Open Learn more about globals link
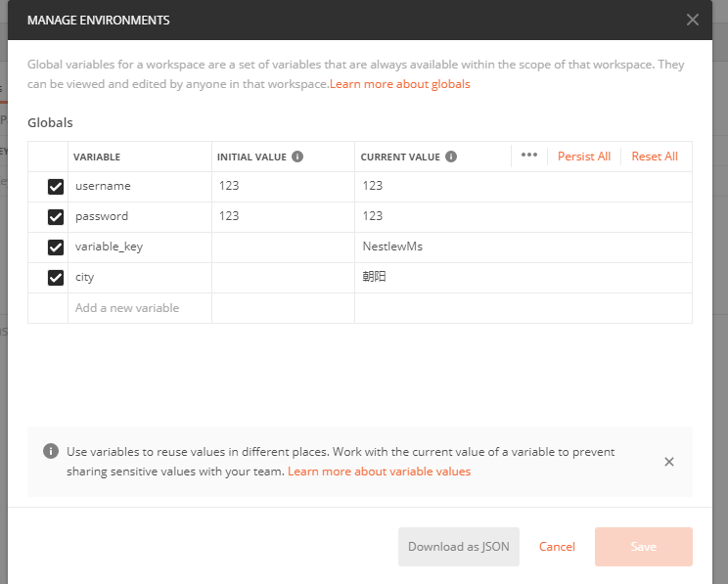 click(400, 84)
